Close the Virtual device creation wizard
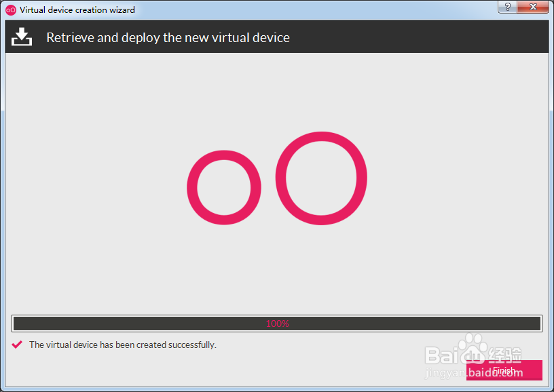This screenshot has height=392, width=554. pos(533,7)
